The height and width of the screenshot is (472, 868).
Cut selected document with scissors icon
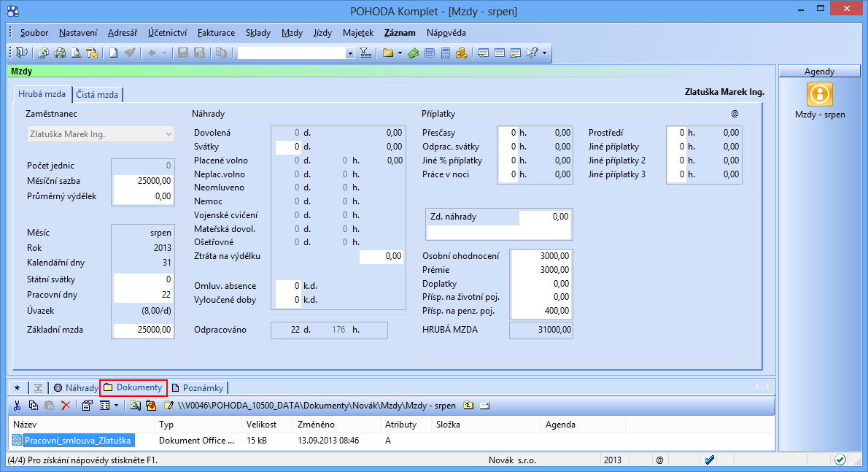pos(17,406)
